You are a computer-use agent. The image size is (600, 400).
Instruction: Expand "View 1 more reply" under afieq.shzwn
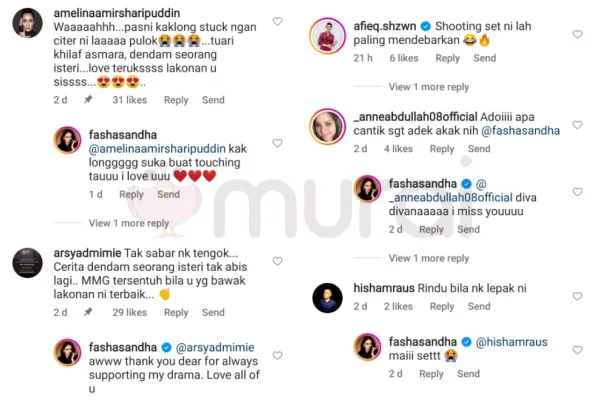pyautogui.click(x=429, y=87)
